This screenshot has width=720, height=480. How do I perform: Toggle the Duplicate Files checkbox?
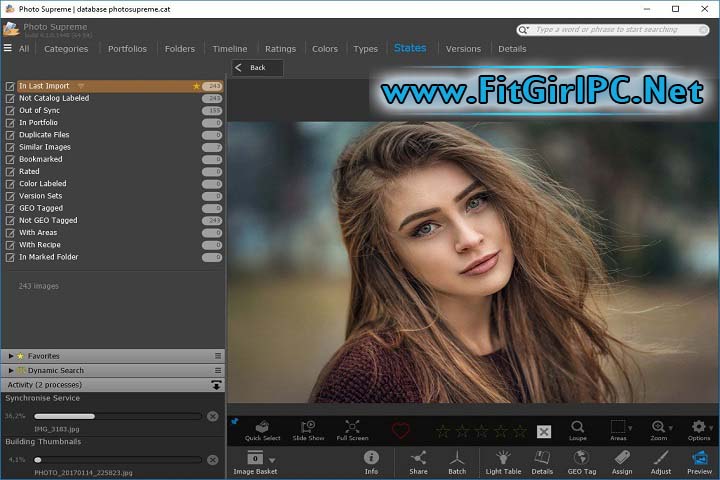[10, 135]
